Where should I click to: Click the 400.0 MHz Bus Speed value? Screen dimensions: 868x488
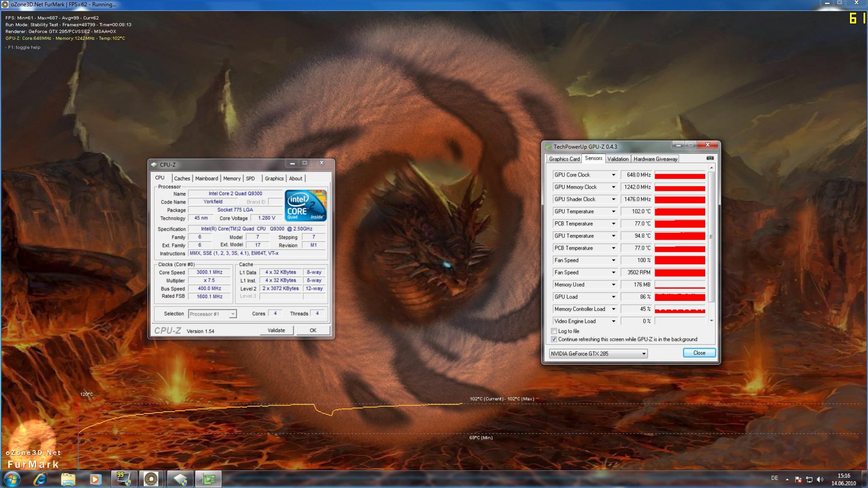pos(209,289)
